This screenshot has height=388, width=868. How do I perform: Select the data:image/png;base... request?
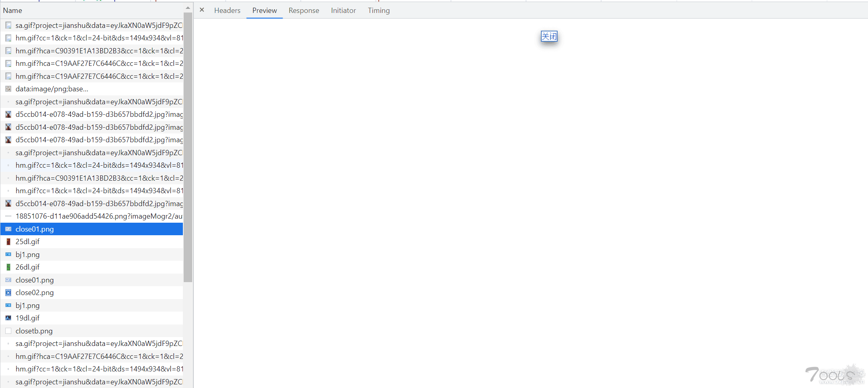pos(92,89)
